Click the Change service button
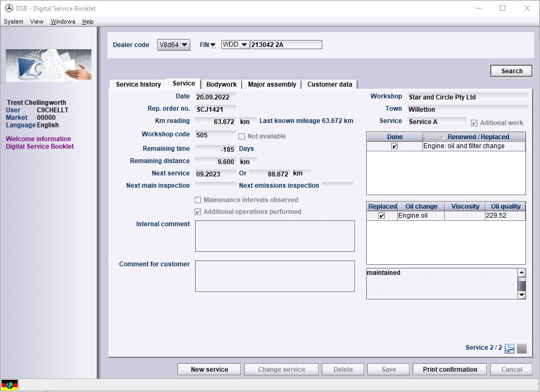540x392 pixels. pos(281,369)
